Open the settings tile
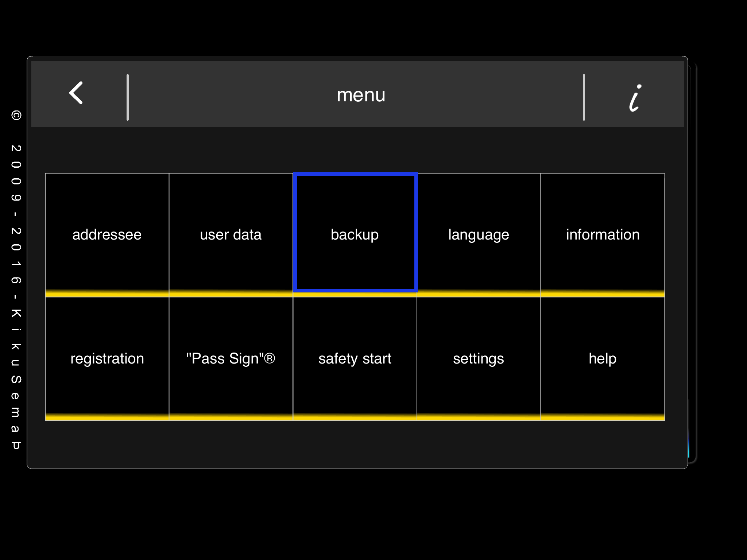This screenshot has height=560, width=747. (x=479, y=359)
